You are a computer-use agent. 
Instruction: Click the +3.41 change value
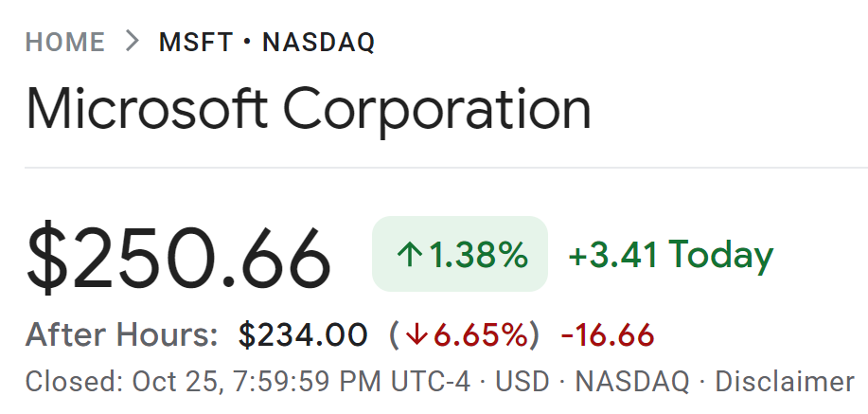pos(613,255)
